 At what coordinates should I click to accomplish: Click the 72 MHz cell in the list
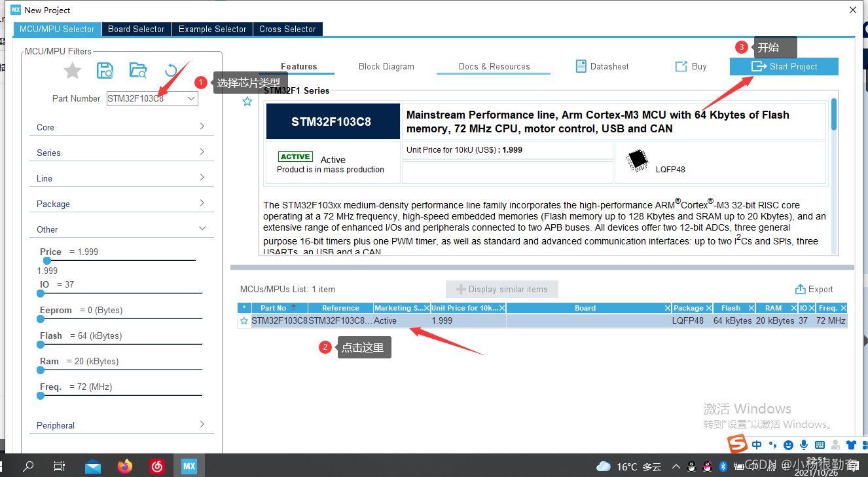pos(831,321)
